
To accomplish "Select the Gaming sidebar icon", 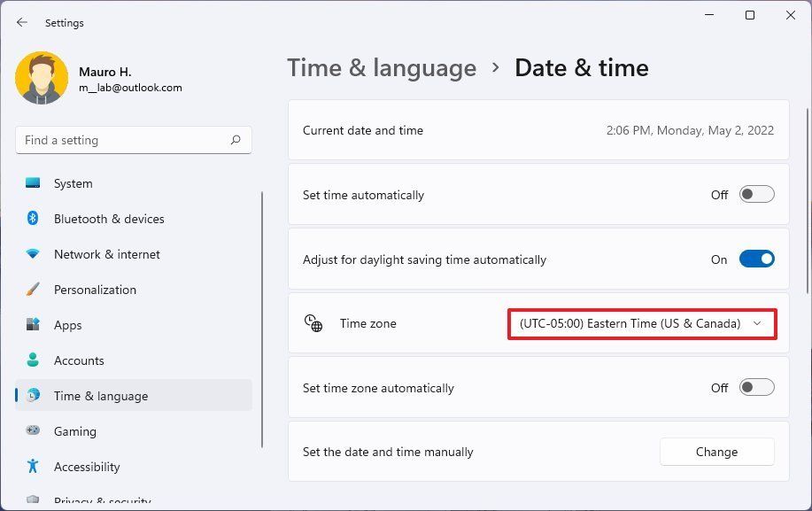I will (x=34, y=431).
